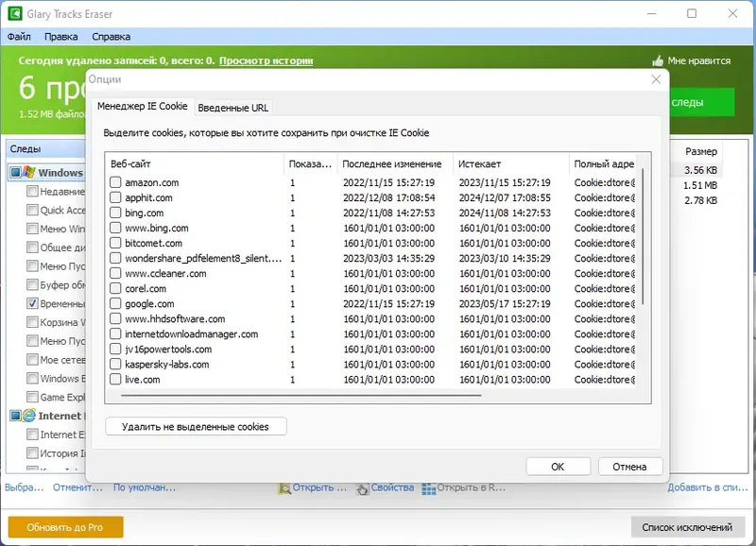
Task: Click the 'Выбра...' link
Action: pos(25,487)
